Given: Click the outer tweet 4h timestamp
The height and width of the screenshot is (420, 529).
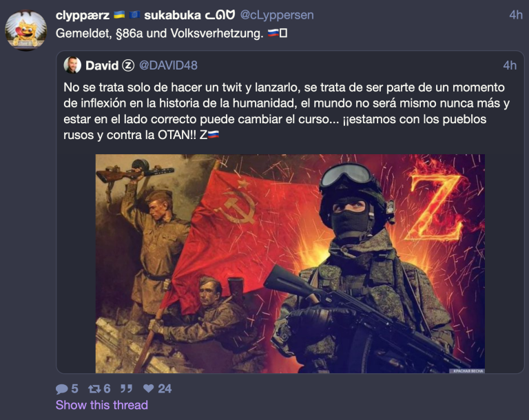Looking at the screenshot, I should click(x=516, y=15).
